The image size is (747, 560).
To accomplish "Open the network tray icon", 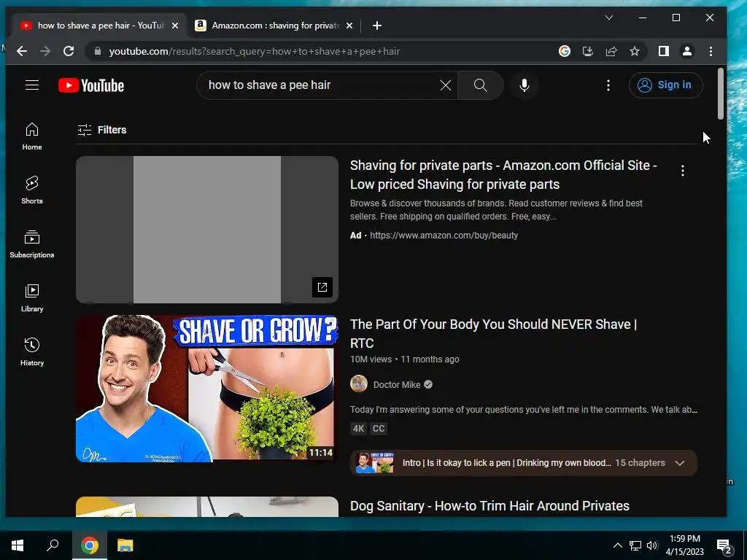I will click(x=635, y=545).
